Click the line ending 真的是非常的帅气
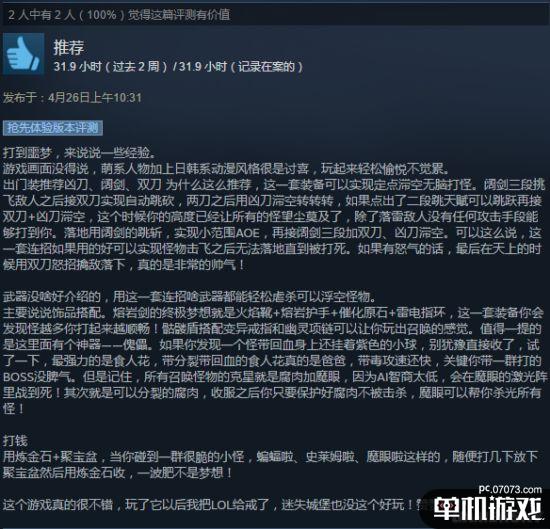 [123, 265]
